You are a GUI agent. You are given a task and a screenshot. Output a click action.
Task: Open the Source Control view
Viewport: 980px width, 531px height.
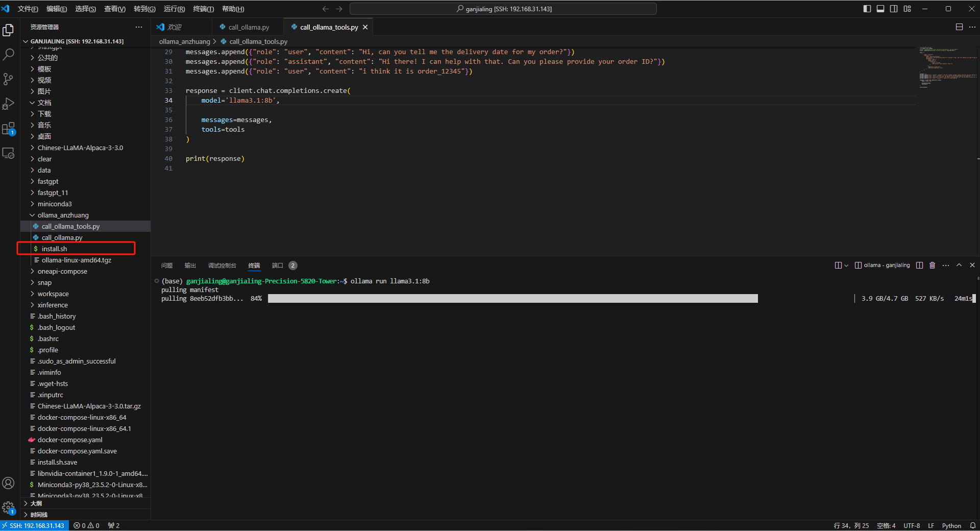pos(8,79)
